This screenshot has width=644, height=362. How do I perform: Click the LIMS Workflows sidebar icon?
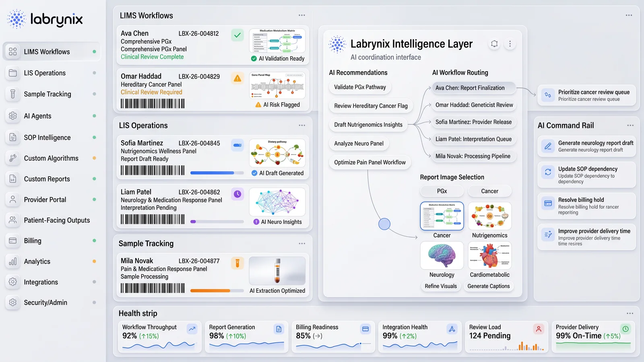click(13, 51)
